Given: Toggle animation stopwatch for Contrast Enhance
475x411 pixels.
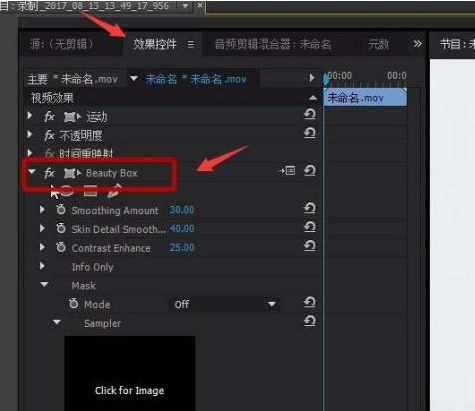Looking at the screenshot, I should click(61, 247).
